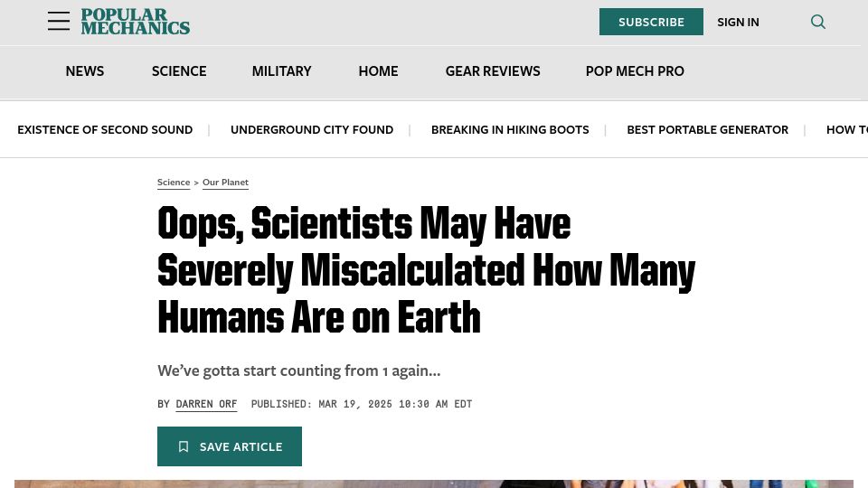Open Underground City Found trending link
The height and width of the screenshot is (488, 868).
[312, 129]
